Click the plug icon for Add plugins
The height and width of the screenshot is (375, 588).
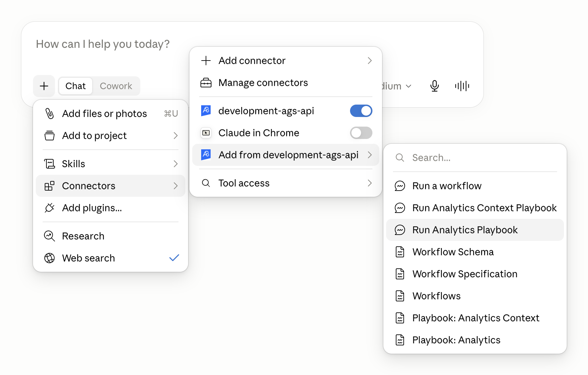[50, 208]
